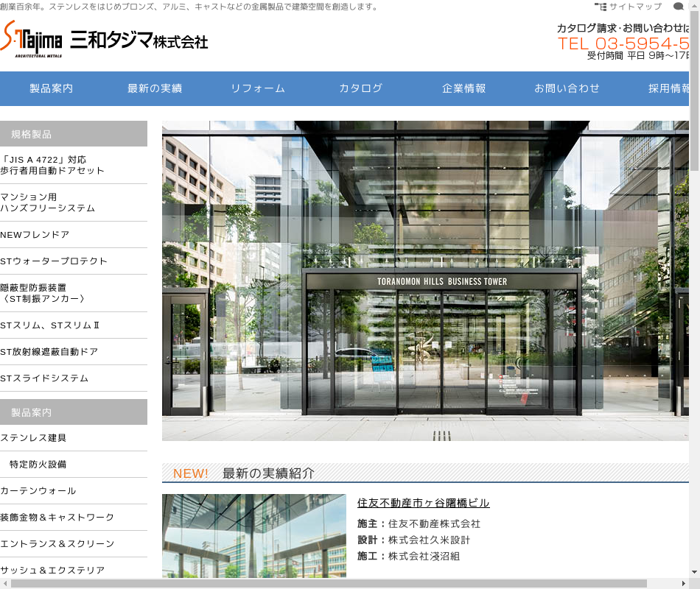Go to the リフォーム menu item

[x=258, y=88]
